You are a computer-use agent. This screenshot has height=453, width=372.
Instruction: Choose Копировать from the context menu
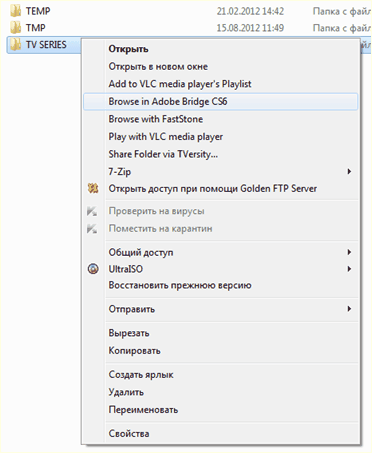pyautogui.click(x=220, y=351)
